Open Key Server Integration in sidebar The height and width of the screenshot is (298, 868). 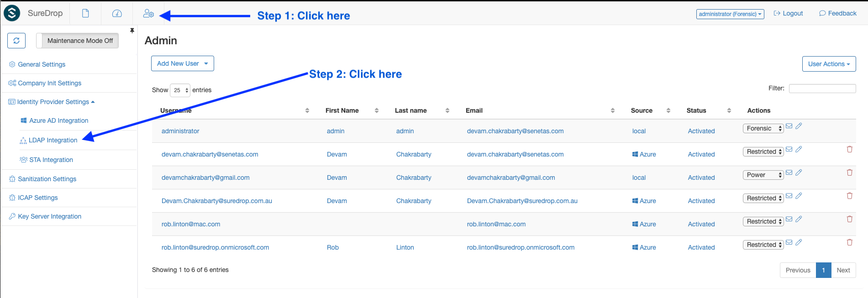tap(45, 216)
